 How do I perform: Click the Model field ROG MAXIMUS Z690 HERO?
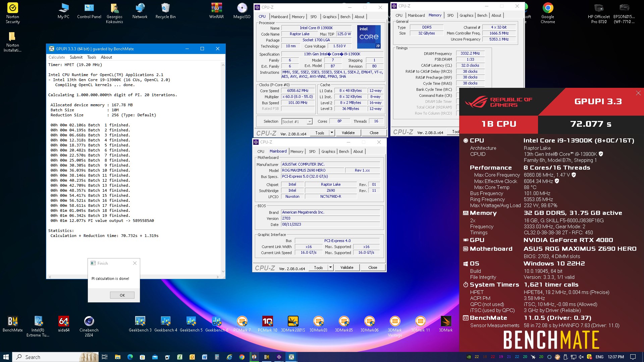(313, 170)
